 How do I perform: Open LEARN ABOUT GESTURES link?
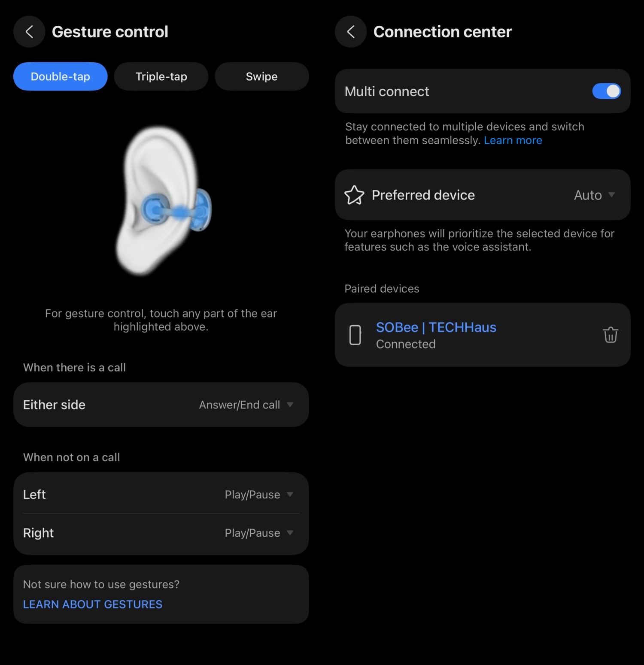(93, 604)
